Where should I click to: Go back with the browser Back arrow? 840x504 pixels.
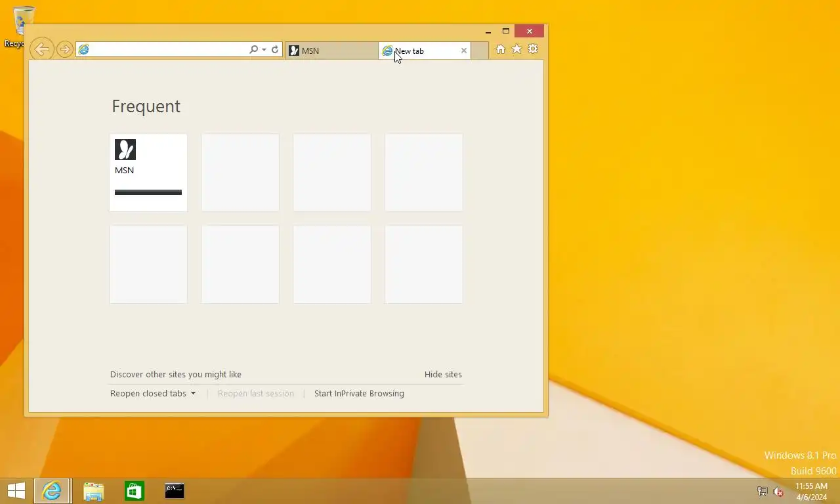click(x=41, y=49)
